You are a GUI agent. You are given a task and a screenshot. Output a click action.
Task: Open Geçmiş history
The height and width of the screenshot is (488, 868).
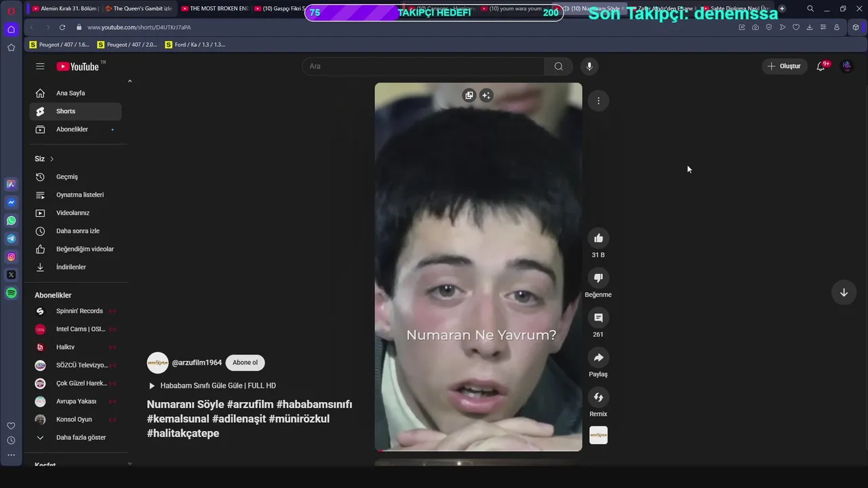pyautogui.click(x=75, y=177)
